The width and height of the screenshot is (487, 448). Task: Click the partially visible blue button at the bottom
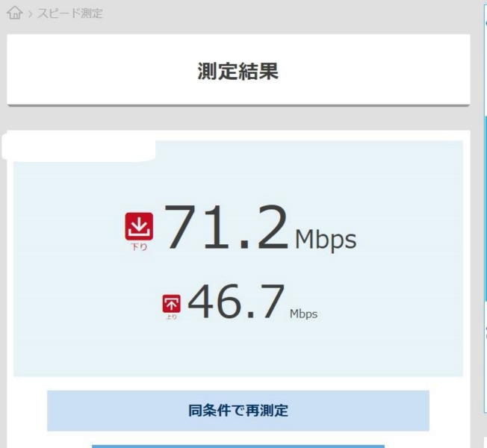238,447
